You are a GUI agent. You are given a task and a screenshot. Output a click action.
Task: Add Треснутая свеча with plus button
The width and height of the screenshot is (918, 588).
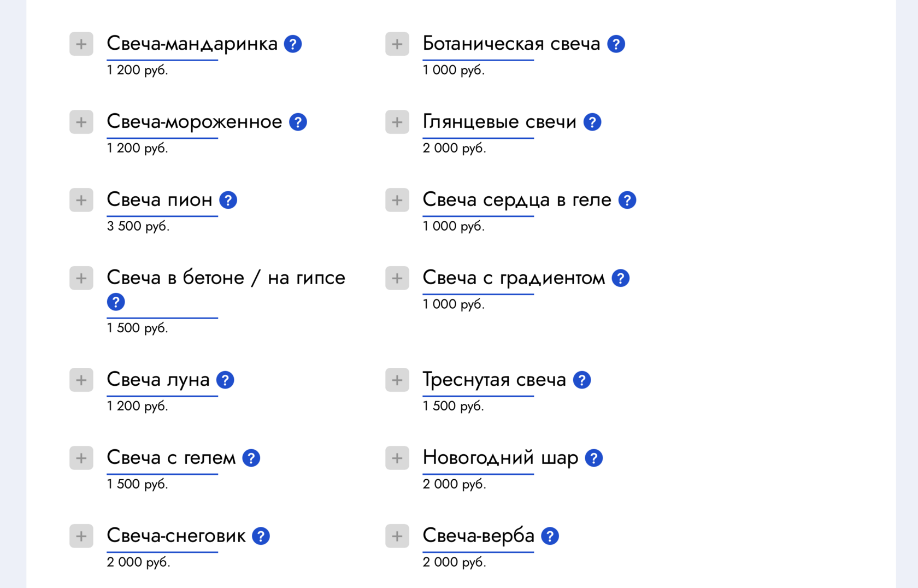point(397,380)
